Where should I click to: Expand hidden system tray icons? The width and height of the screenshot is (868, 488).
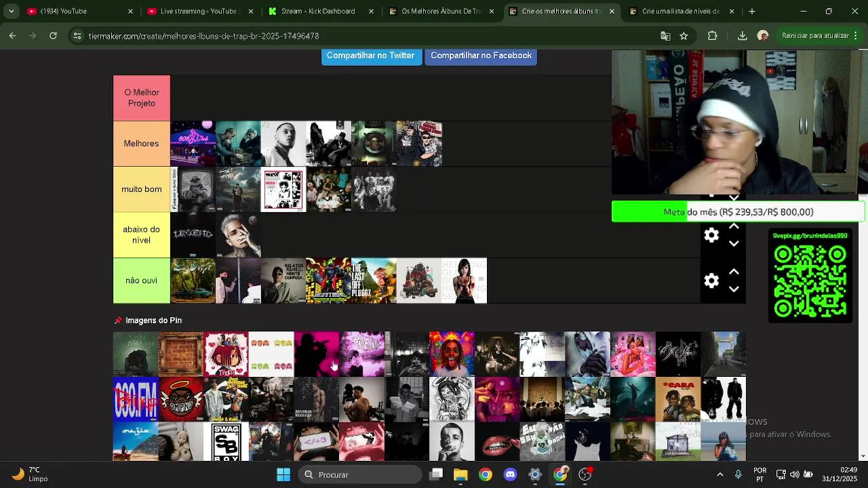tap(719, 474)
